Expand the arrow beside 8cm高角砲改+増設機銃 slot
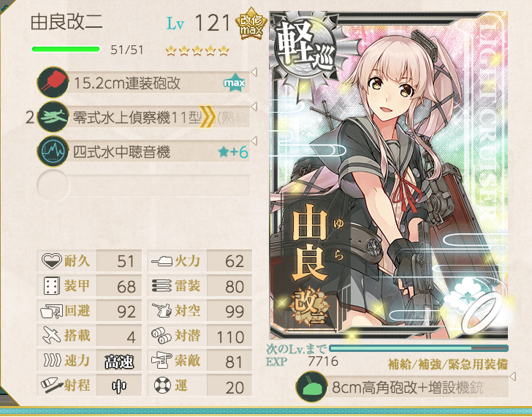Image resolution: width=532 pixels, height=417 pixels. click(513, 376)
